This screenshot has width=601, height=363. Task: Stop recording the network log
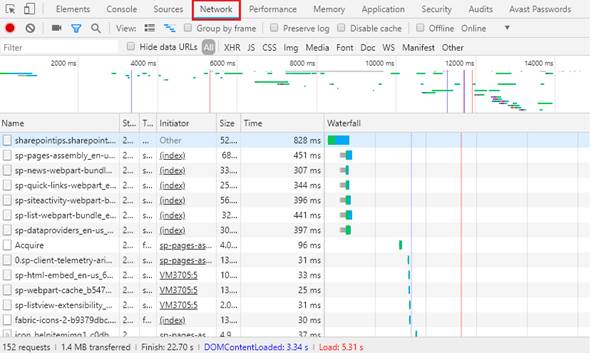click(10, 28)
